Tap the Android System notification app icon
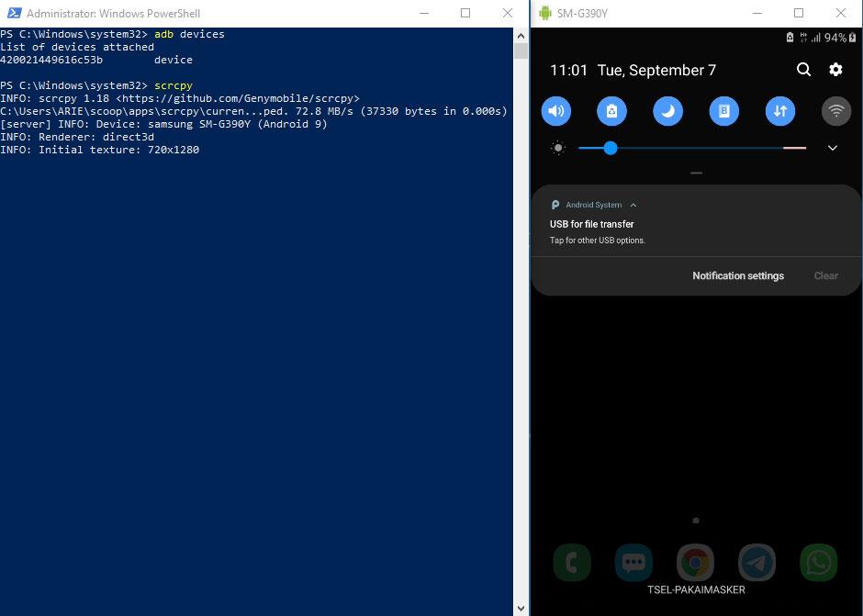Screen dimensions: 863x616 (555, 205)
